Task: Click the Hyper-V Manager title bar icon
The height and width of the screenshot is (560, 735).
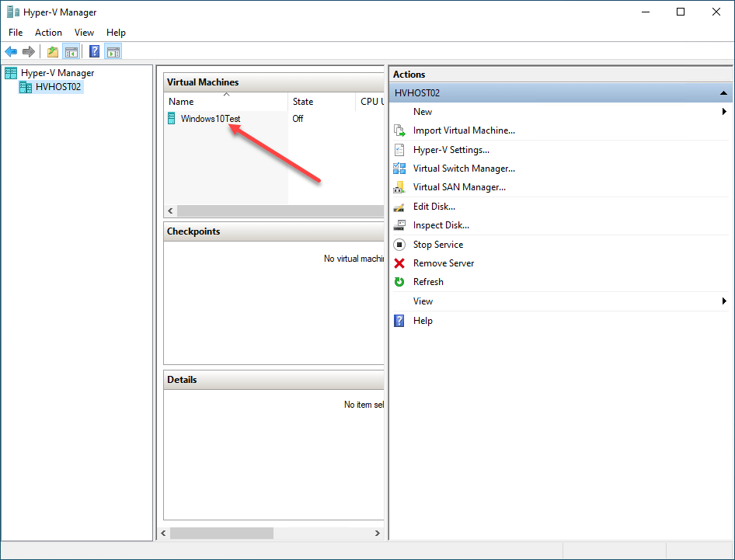Action: tap(13, 12)
